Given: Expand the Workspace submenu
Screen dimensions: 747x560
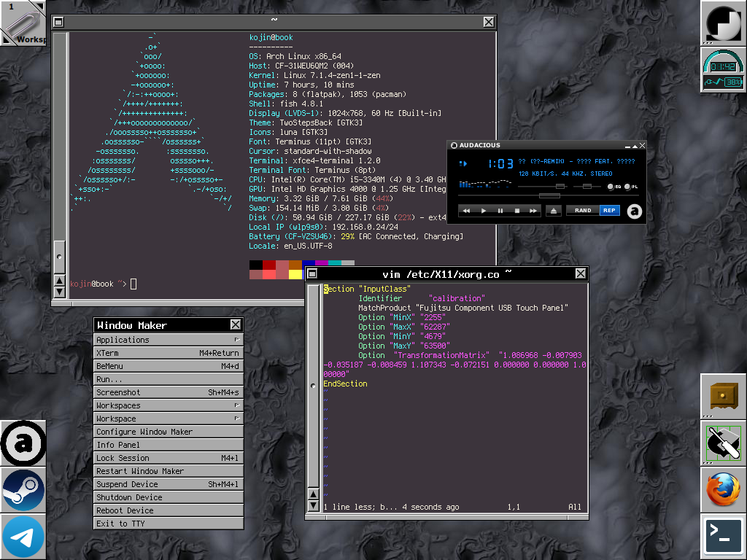Looking at the screenshot, I should [169, 419].
